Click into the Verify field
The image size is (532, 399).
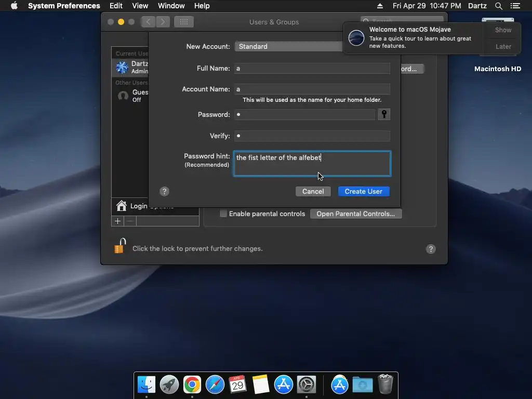click(x=312, y=136)
